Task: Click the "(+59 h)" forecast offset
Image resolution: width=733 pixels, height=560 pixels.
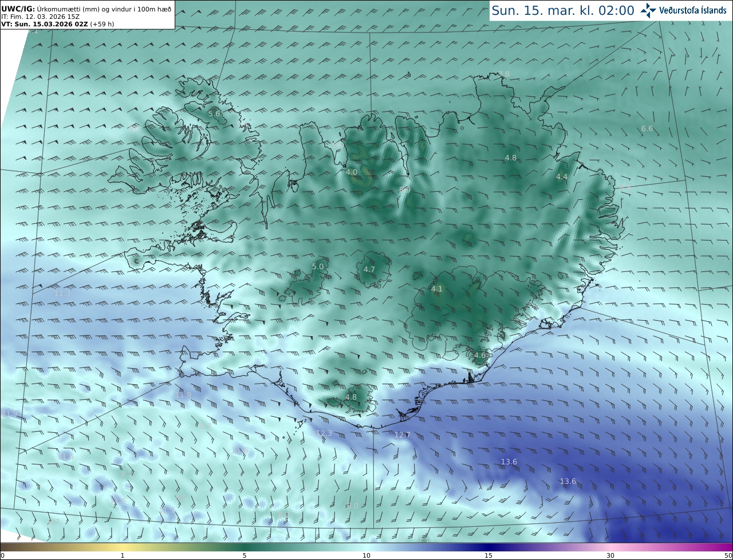Action: tap(102, 25)
